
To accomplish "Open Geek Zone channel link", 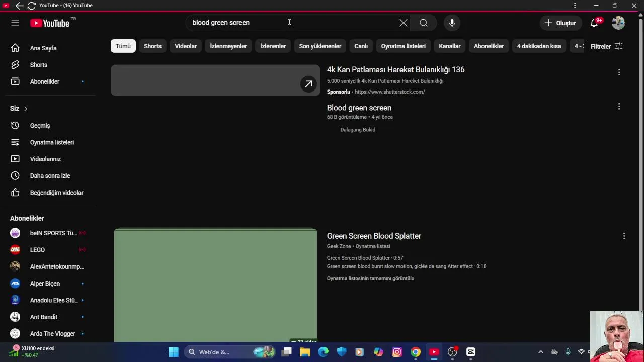I will point(339,246).
